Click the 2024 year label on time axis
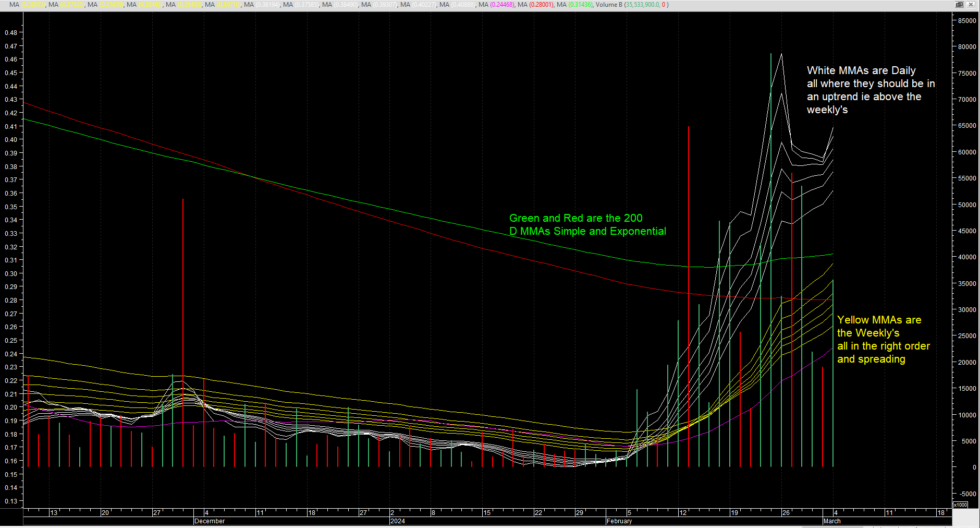The height and width of the screenshot is (528, 980). click(398, 521)
